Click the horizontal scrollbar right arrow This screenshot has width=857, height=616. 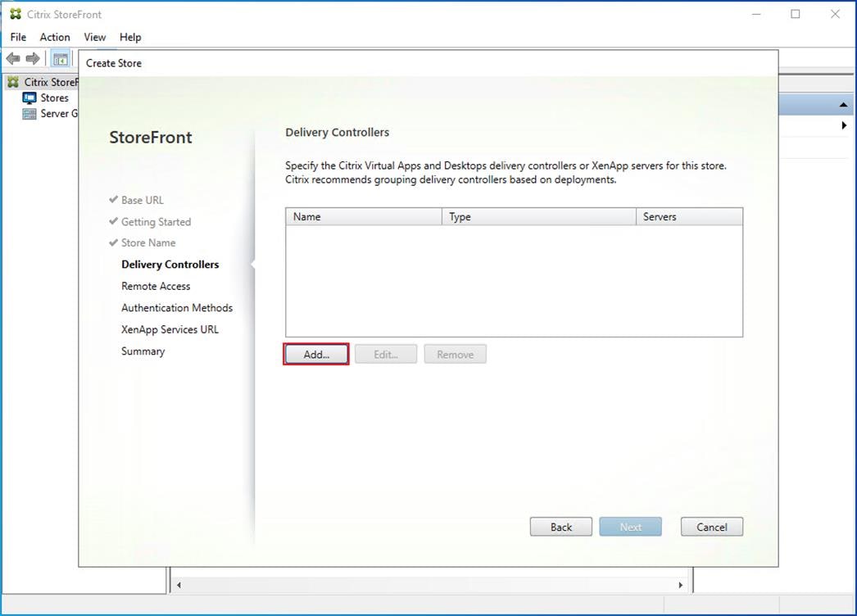(681, 585)
